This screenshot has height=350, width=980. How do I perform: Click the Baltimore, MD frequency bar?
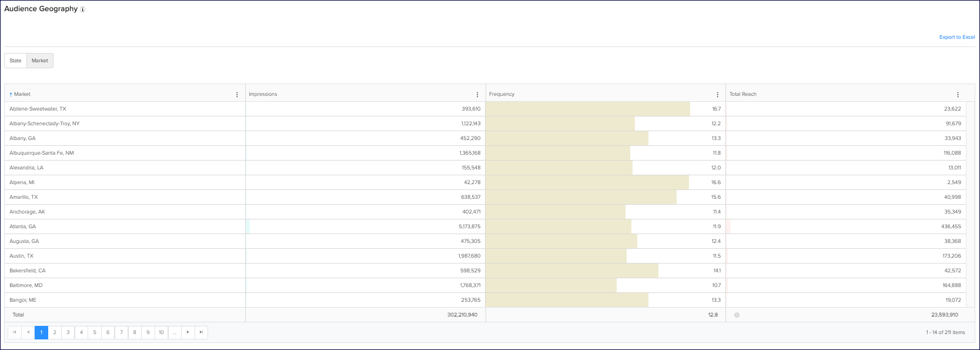pyautogui.click(x=551, y=285)
